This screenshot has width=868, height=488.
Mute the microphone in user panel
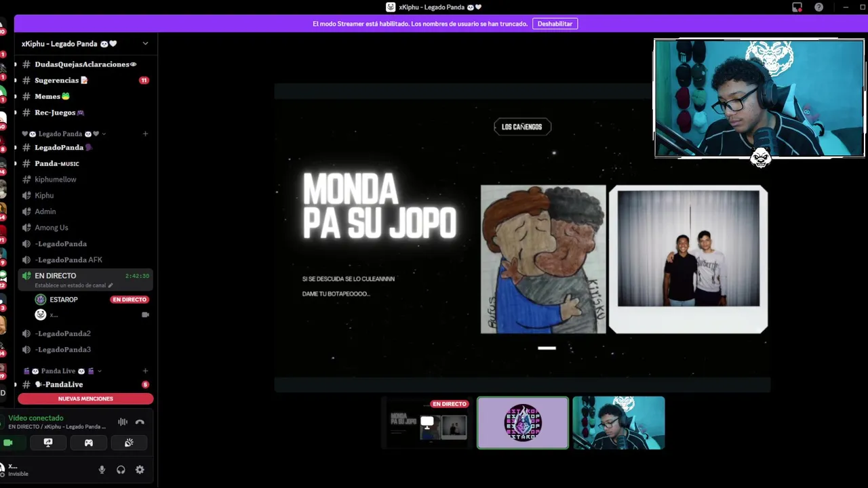tap(102, 470)
